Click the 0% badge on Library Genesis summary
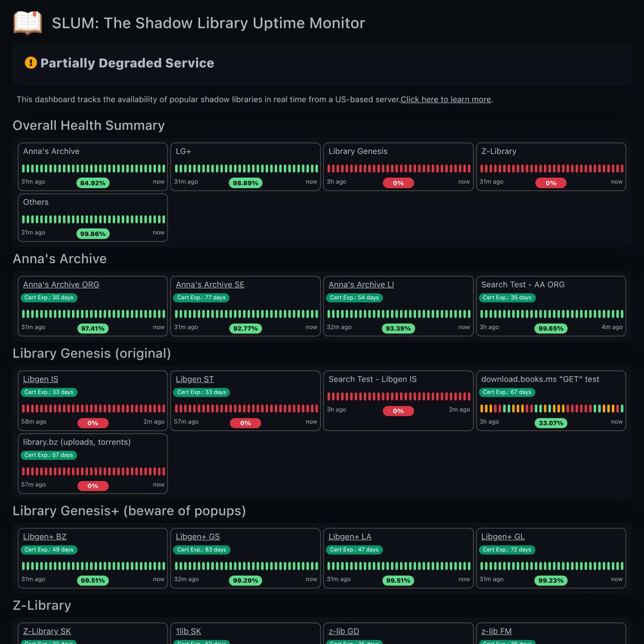The width and height of the screenshot is (644, 644). tap(399, 183)
